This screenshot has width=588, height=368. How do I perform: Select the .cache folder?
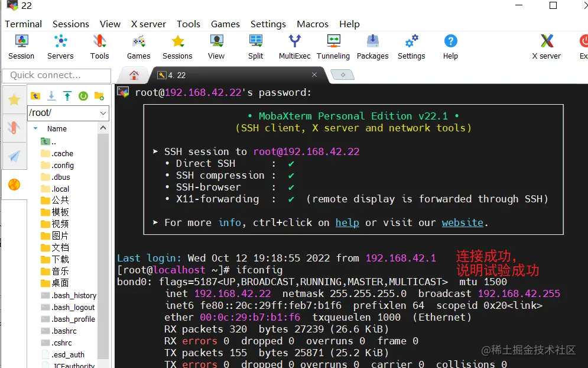pyautogui.click(x=57, y=154)
